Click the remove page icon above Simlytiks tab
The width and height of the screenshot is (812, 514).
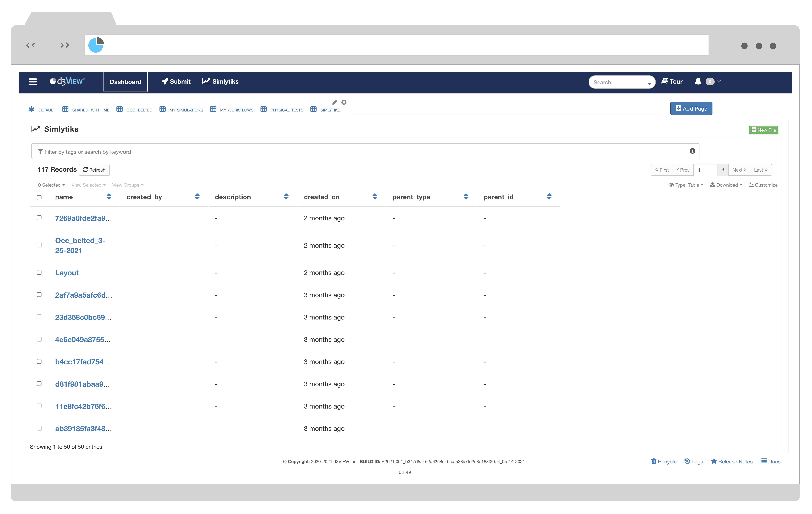(344, 102)
